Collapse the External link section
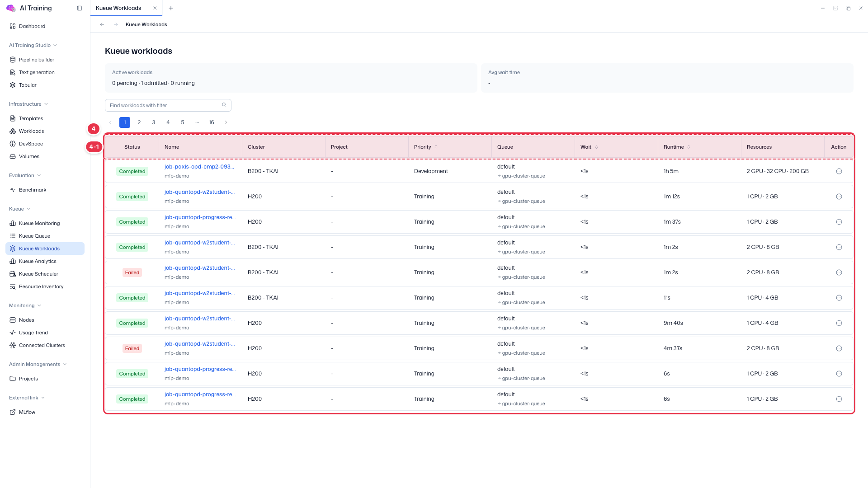Image resolution: width=868 pixels, height=488 pixels. click(27, 398)
